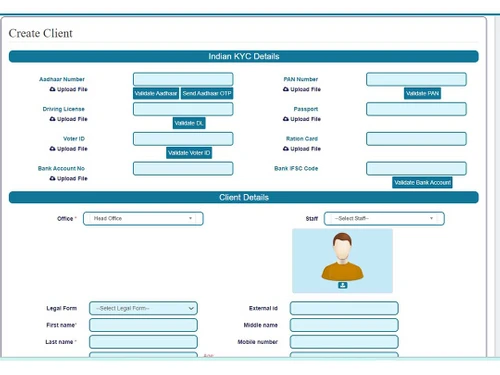Click the Validate PAN button
The height and width of the screenshot is (375, 500).
pyautogui.click(x=422, y=93)
